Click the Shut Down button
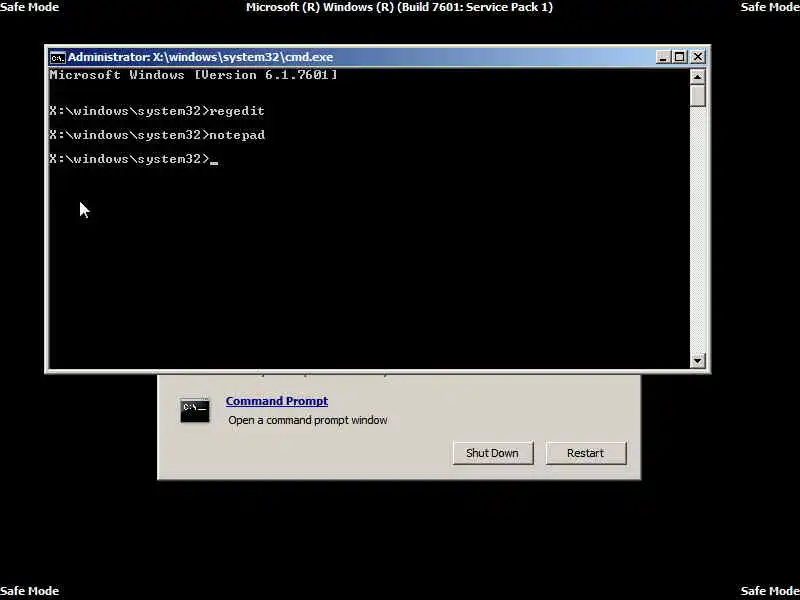 tap(493, 453)
